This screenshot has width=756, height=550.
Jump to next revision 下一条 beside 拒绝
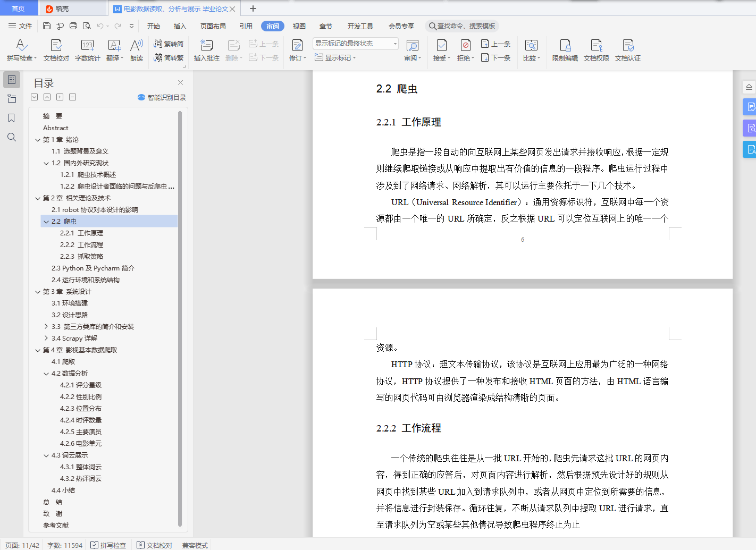pyautogui.click(x=496, y=57)
